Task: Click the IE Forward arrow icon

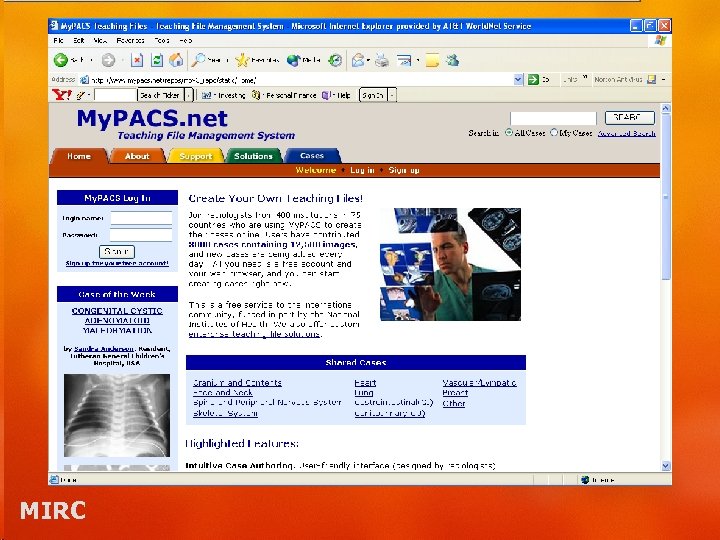Action: tap(108, 60)
